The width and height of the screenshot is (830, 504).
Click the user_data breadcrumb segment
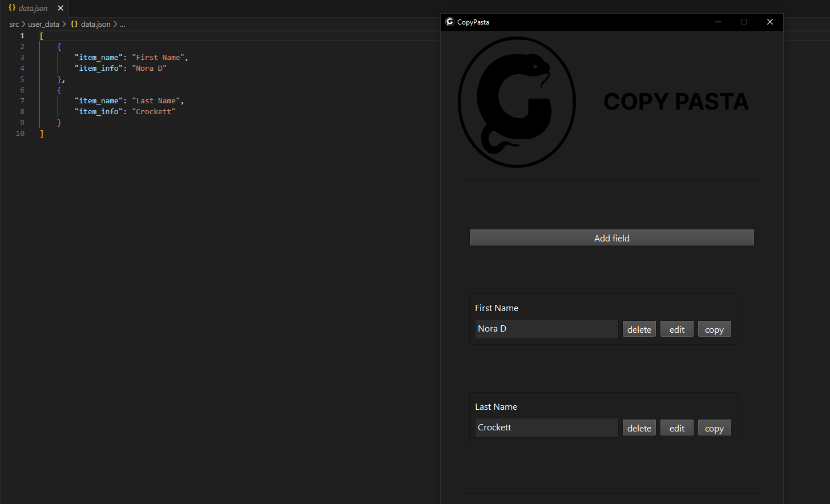43,24
